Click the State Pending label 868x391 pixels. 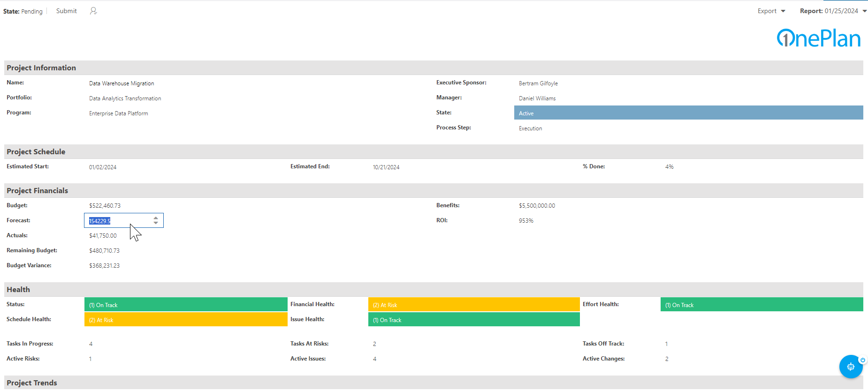coord(23,11)
